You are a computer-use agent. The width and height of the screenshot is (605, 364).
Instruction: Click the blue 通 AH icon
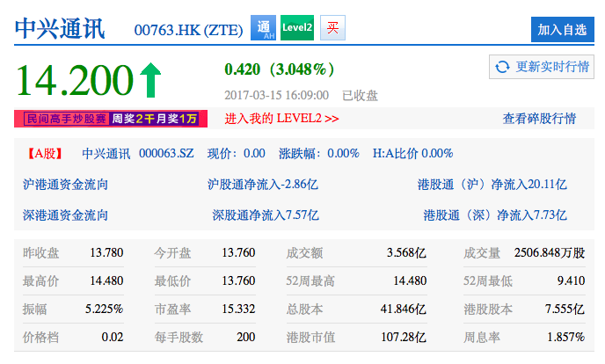[x=264, y=28]
